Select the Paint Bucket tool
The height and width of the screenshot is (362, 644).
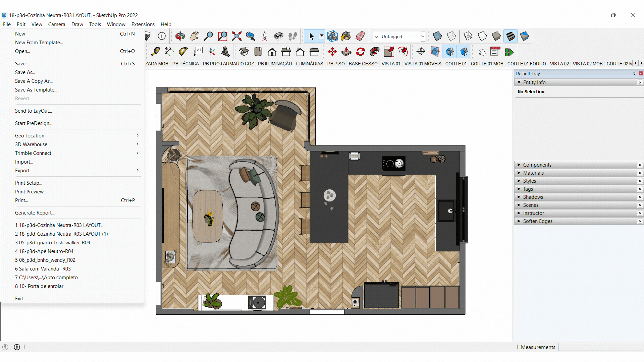pyautogui.click(x=346, y=36)
